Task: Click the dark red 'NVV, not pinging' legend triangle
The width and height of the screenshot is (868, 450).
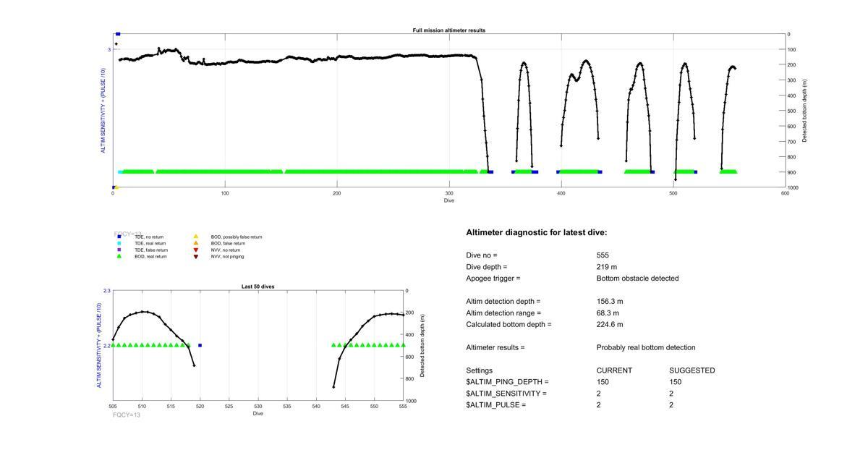Action: pos(195,256)
